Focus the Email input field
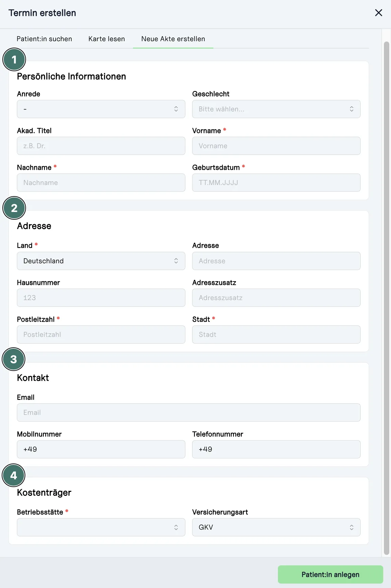The image size is (391, 588). (x=189, y=412)
